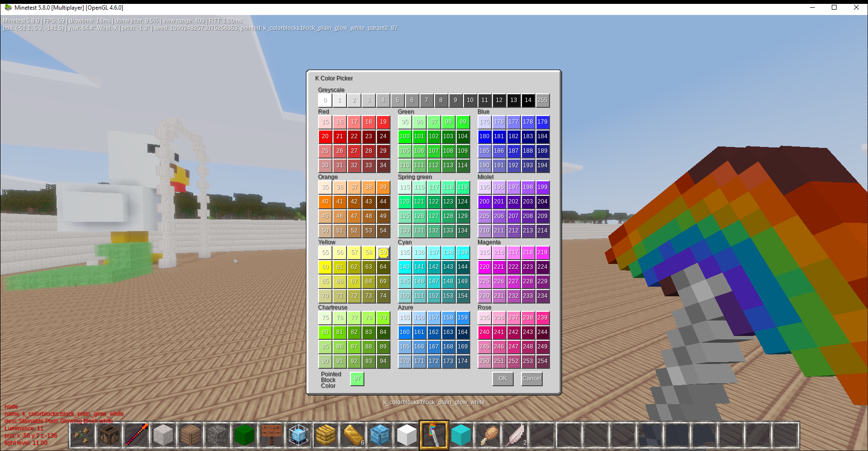Pick bright blue swatch 180

click(484, 136)
